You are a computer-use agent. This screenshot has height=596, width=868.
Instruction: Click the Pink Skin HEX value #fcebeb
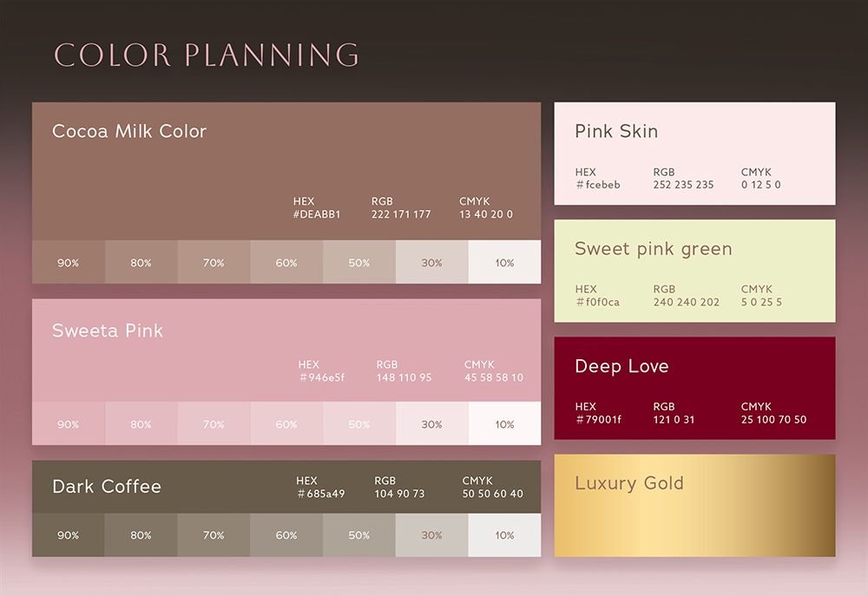tap(598, 185)
